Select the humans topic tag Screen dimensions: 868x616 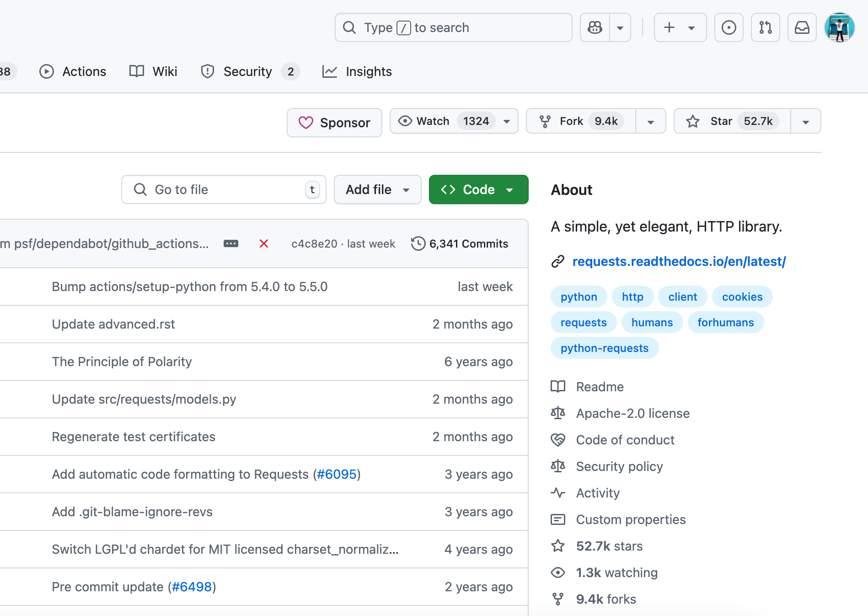(652, 322)
